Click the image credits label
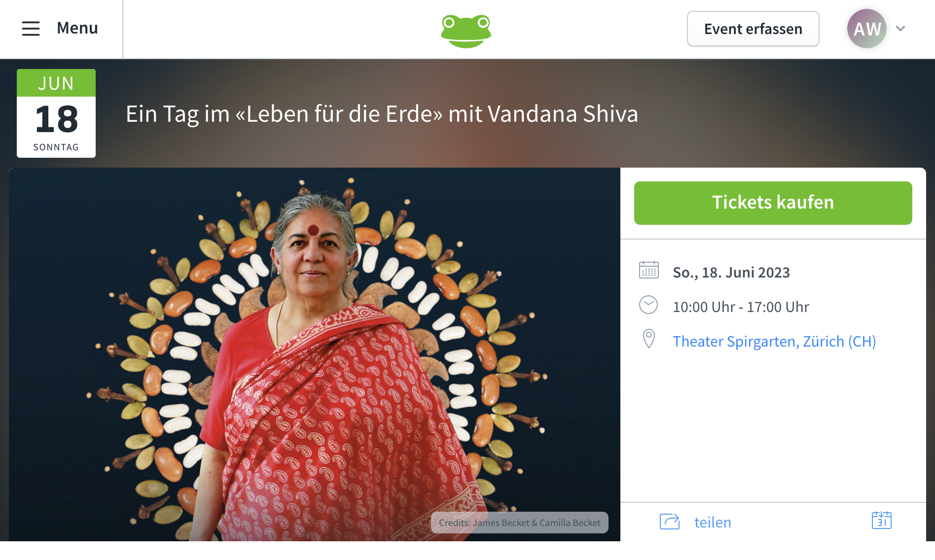This screenshot has width=935, height=560. (519, 523)
